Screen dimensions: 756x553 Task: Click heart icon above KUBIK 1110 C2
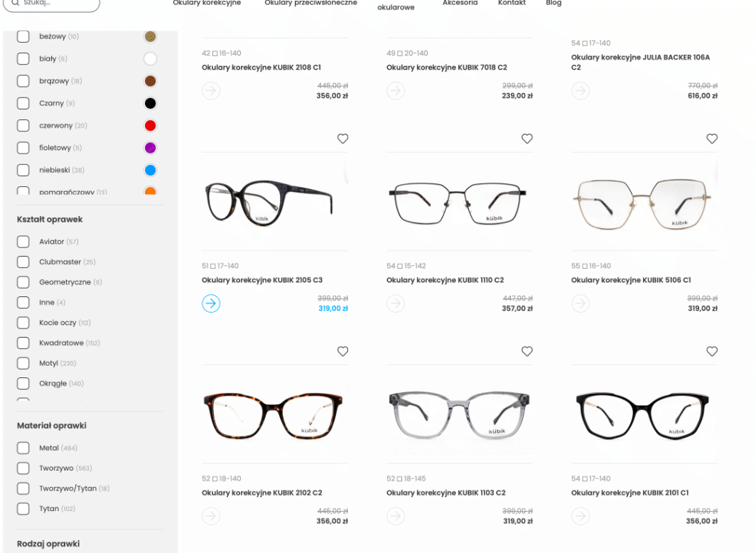point(526,139)
